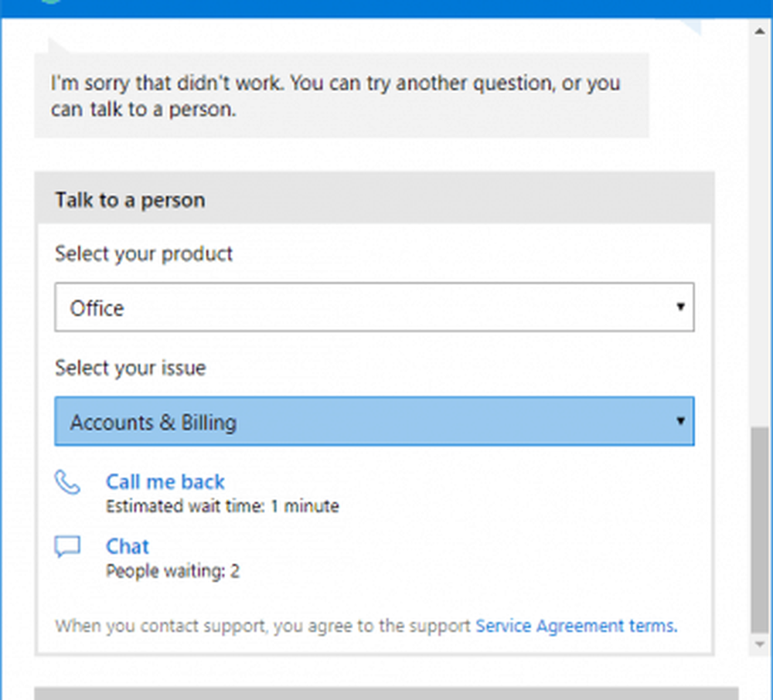This screenshot has height=700, width=773.
Task: Open the Service Agreement terms link
Action: coord(576,626)
